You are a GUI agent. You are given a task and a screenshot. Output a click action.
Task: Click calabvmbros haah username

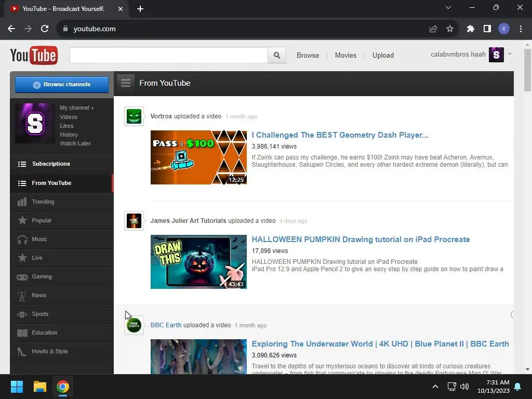pyautogui.click(x=458, y=54)
